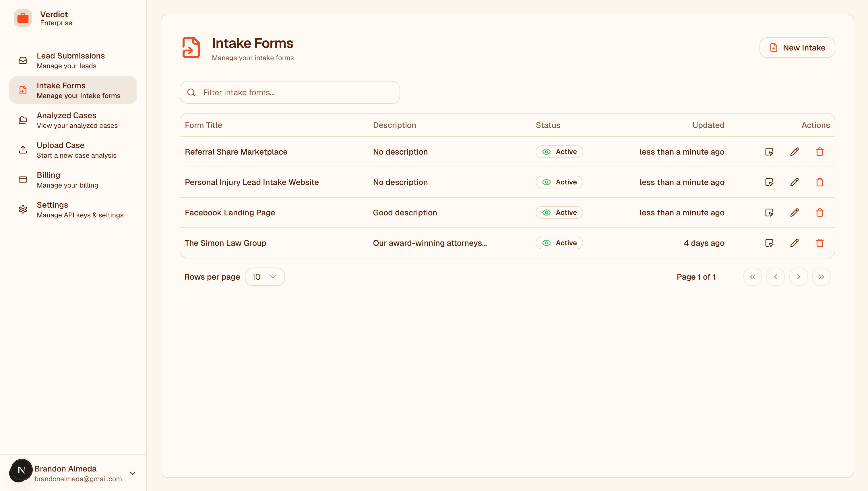Screen dimensions: 868x491
Task: Open preview for Personal Injury Lead Intake Website
Action: click(x=769, y=182)
